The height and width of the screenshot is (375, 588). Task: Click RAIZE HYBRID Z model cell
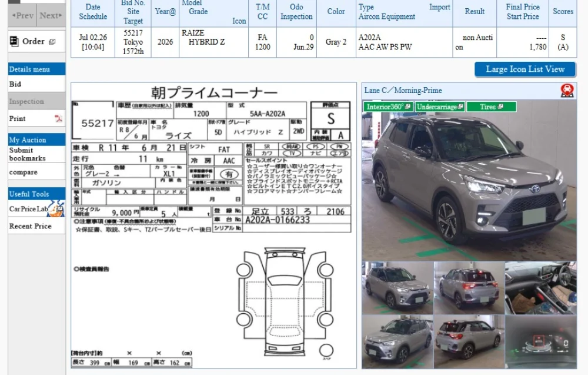[214, 42]
